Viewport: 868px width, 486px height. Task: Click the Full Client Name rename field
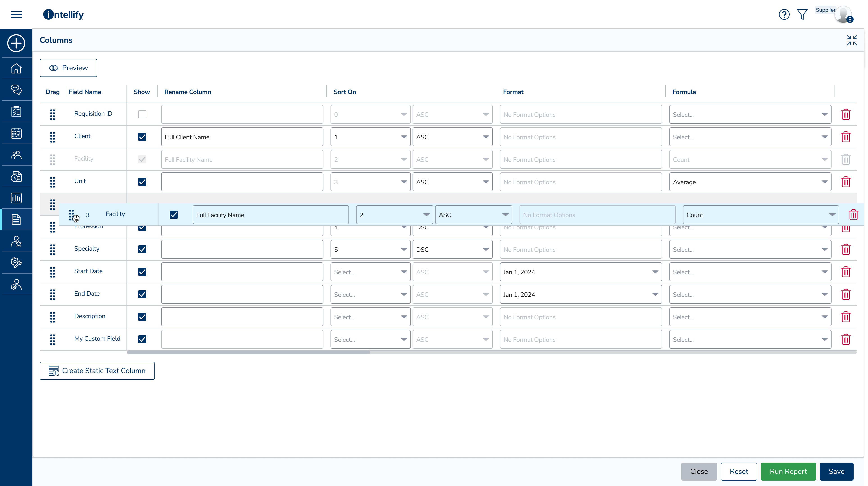[x=242, y=137]
